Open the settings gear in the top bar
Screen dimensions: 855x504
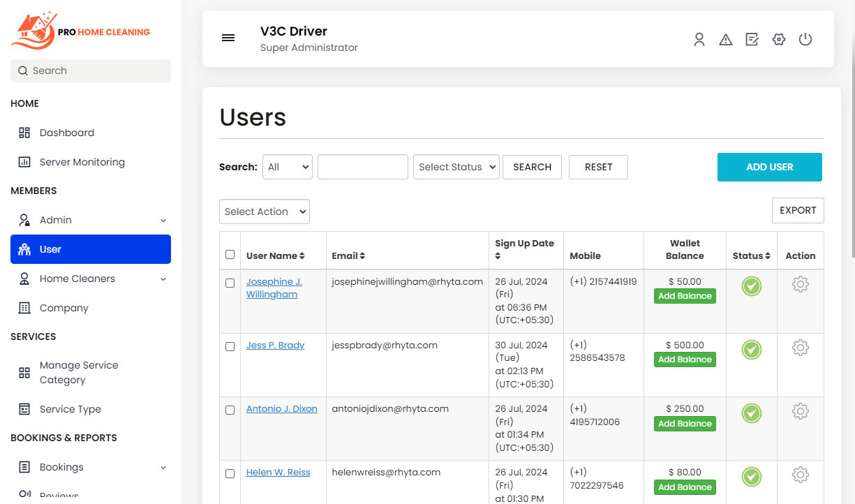(779, 39)
